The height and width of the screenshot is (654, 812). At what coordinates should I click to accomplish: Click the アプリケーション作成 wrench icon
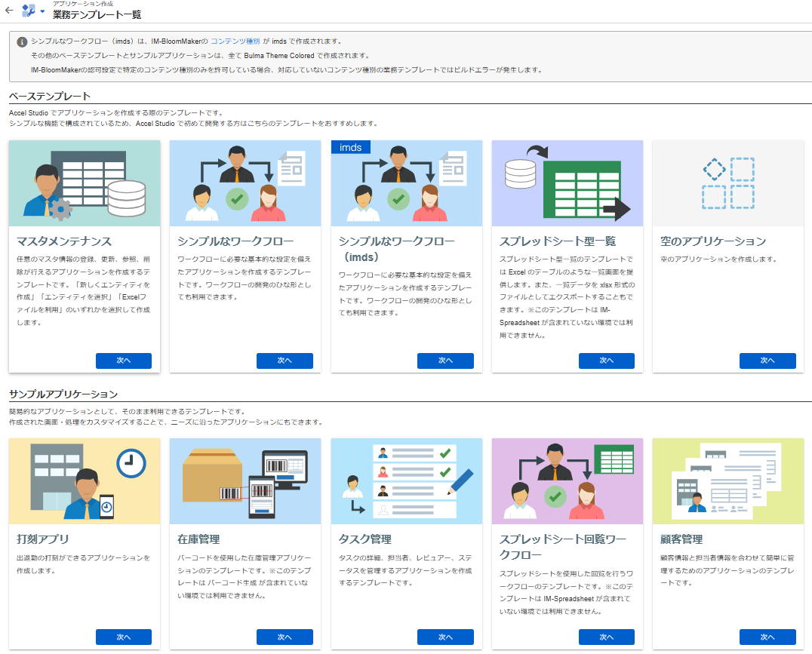pos(29,11)
